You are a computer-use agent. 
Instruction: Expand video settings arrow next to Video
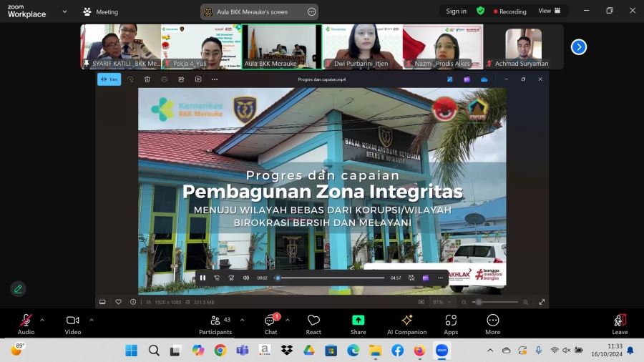[x=92, y=320]
